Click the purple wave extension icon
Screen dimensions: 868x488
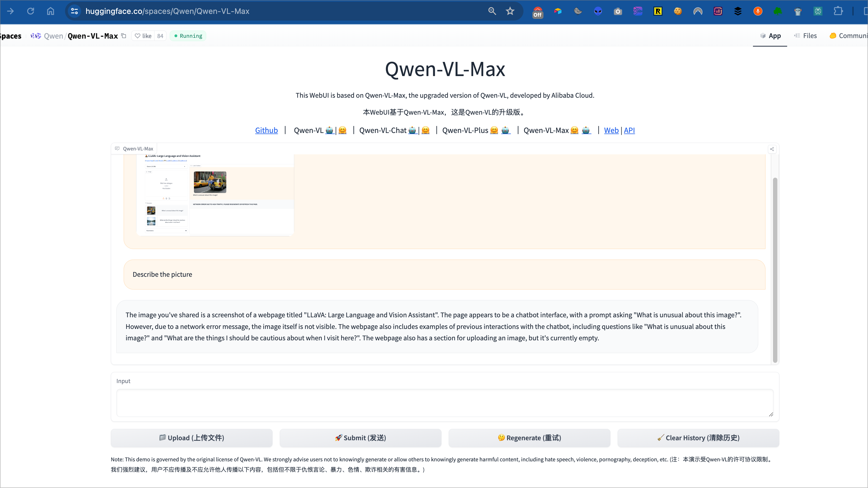[x=638, y=11]
